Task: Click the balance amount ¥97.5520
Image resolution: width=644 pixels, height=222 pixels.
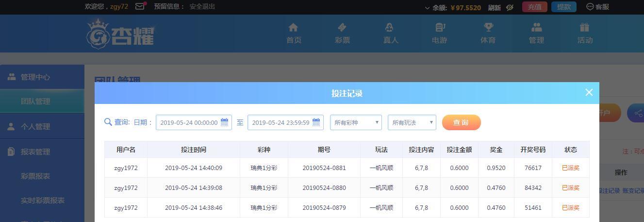Action: (466, 8)
